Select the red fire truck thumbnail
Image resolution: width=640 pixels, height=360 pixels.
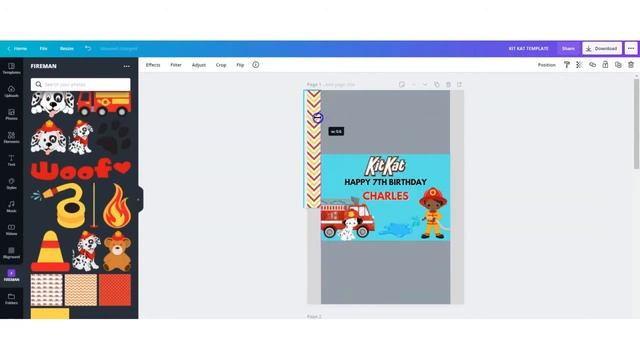coord(104,103)
